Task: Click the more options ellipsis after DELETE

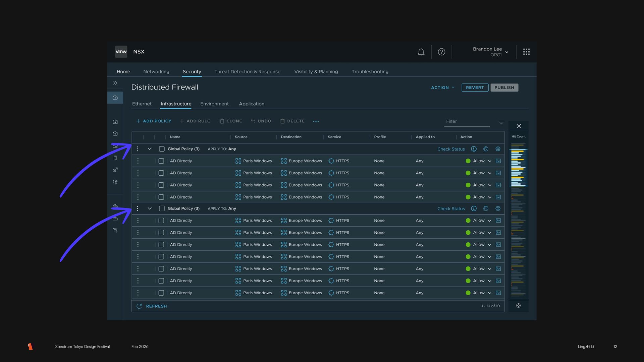Action: tap(316, 121)
